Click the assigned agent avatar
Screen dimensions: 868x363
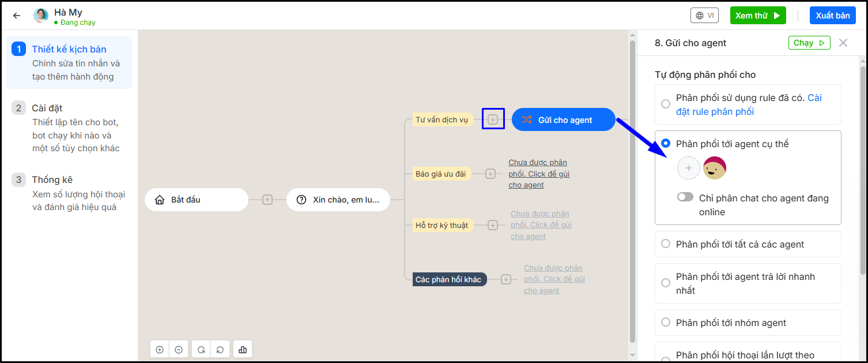click(715, 169)
